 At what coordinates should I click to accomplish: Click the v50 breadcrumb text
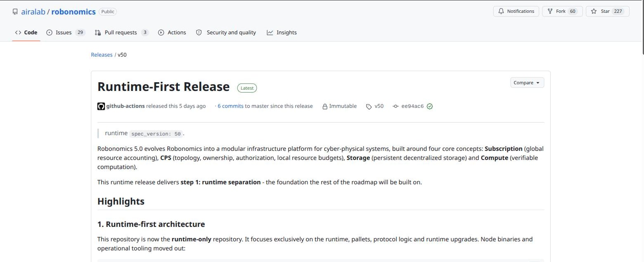tap(122, 55)
